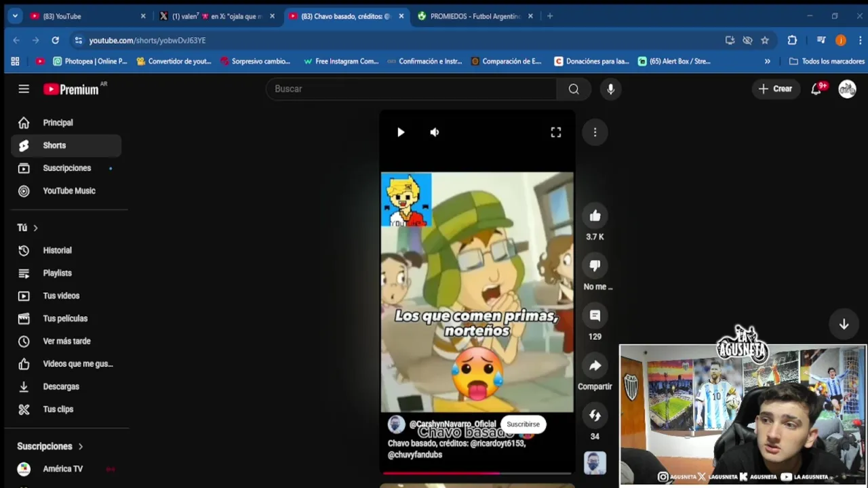Image resolution: width=868 pixels, height=488 pixels.
Task: Go to the next Short arrow
Action: tap(844, 325)
